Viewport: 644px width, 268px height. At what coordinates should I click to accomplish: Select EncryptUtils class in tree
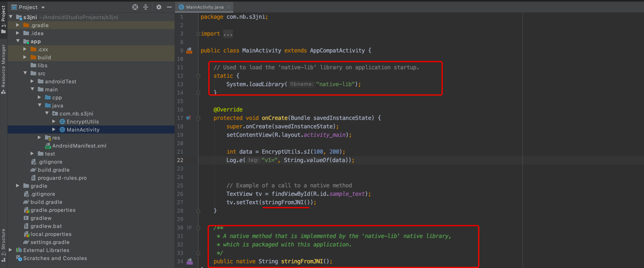tap(79, 121)
